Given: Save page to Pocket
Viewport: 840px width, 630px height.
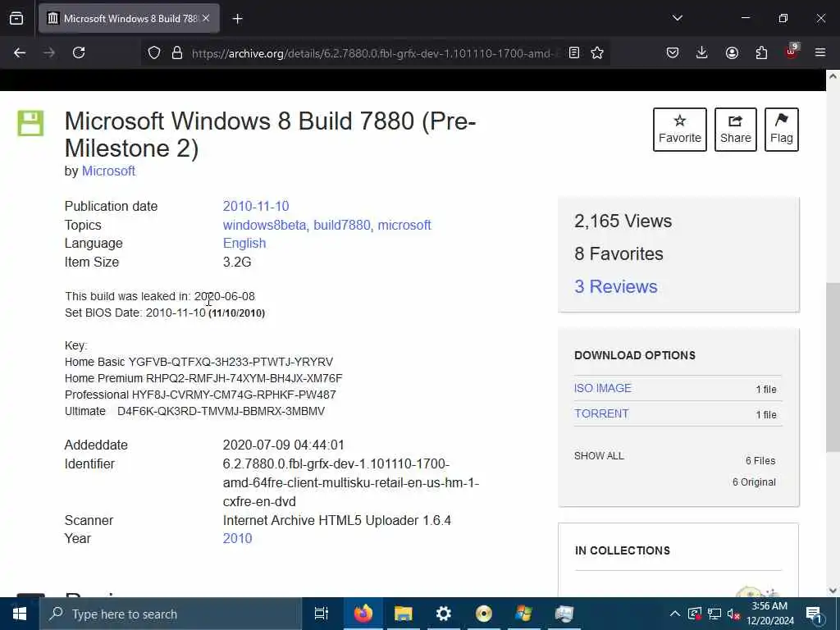Looking at the screenshot, I should (x=673, y=52).
